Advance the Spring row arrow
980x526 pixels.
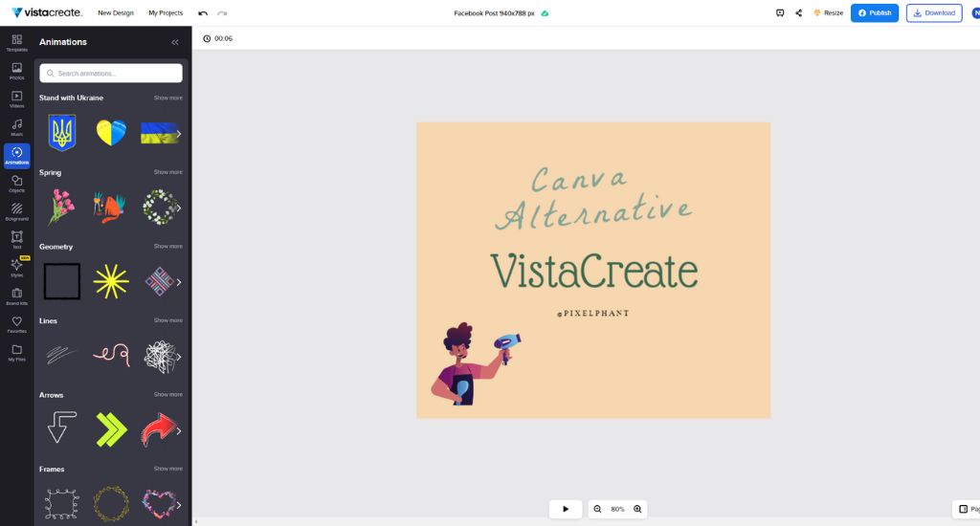(179, 208)
